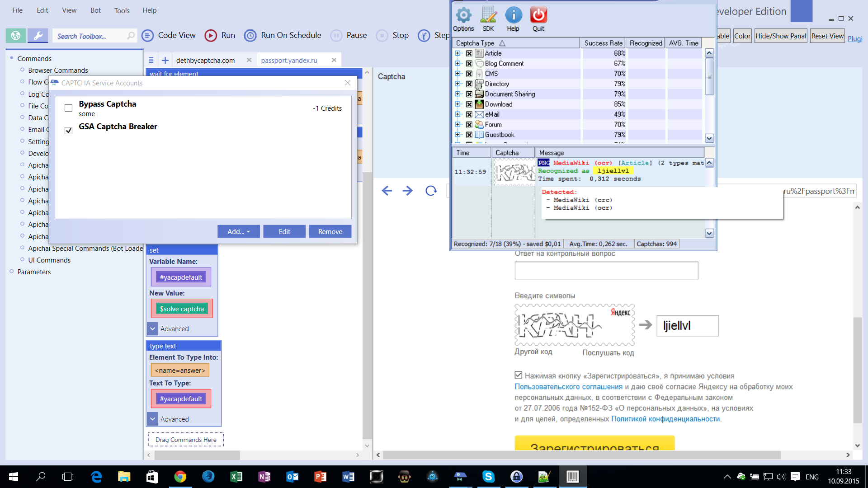This screenshot has width=868, height=488.
Task: Click the globe browser mode icon
Action: pos(16,35)
